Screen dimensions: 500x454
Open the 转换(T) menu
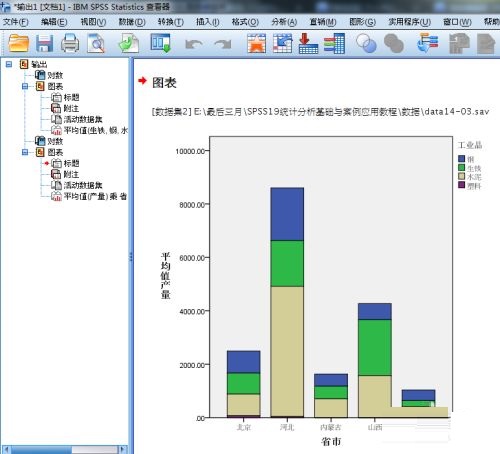coord(171,22)
